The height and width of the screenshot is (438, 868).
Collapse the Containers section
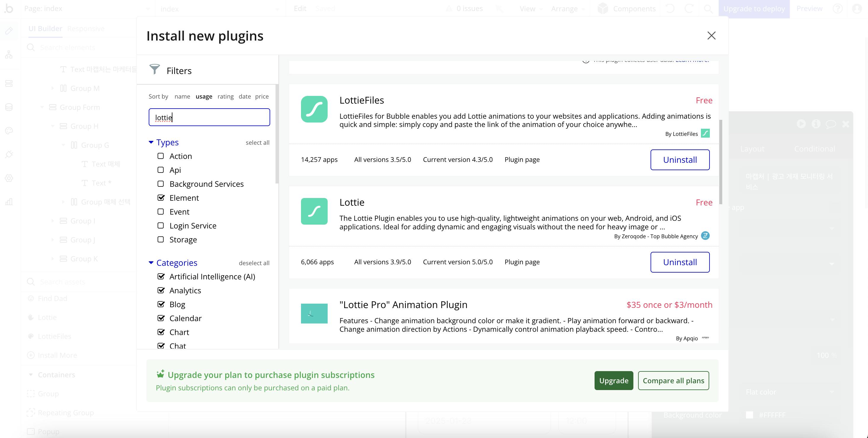31,374
